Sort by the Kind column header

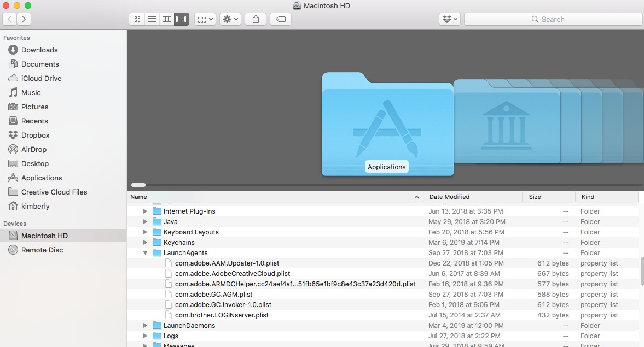coord(607,197)
